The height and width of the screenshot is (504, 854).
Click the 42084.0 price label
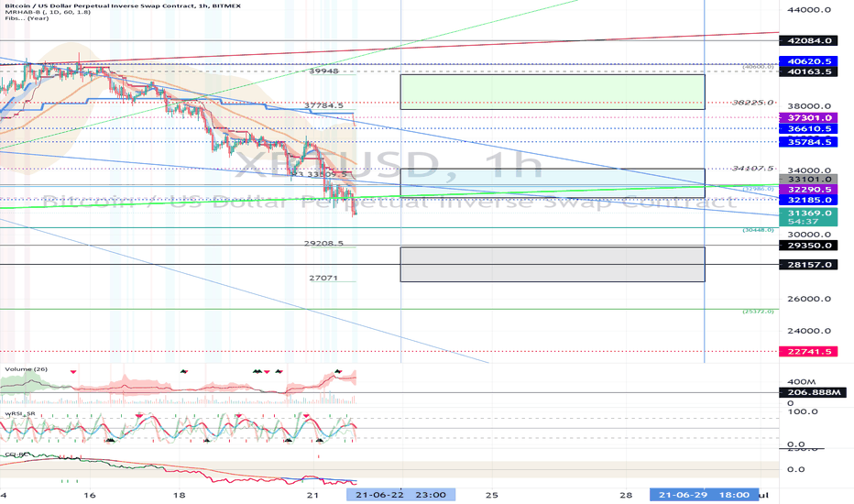809,41
